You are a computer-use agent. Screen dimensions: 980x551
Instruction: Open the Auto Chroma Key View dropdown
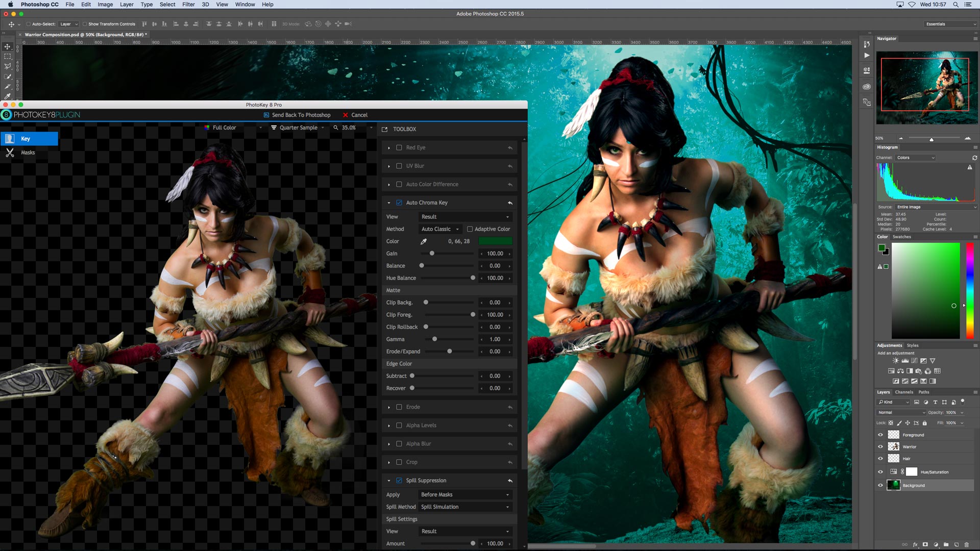465,217
